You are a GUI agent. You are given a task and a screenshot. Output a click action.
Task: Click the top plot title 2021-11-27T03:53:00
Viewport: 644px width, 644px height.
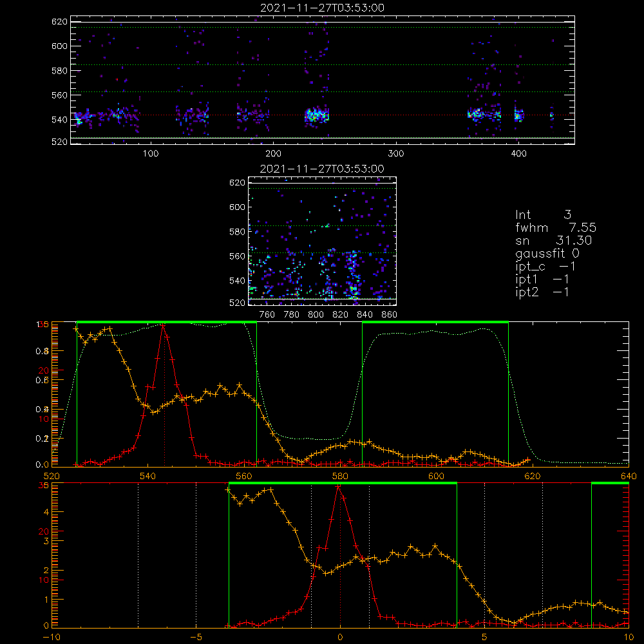[x=323, y=8]
